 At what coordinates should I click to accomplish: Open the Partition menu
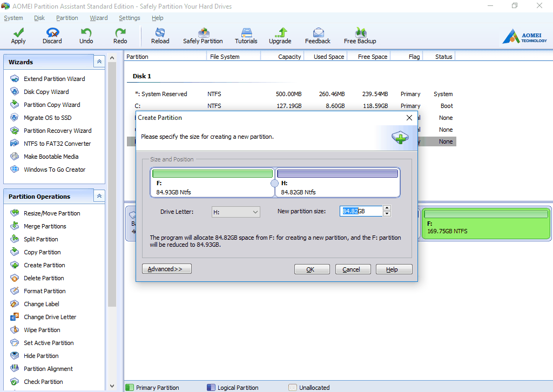coord(67,18)
